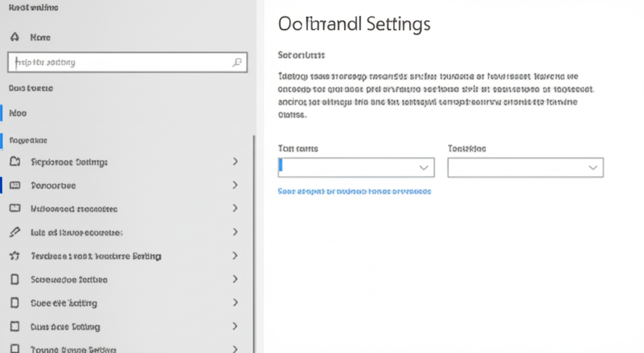
Task: Select the 'Moo' sidebar item
Action: point(18,113)
